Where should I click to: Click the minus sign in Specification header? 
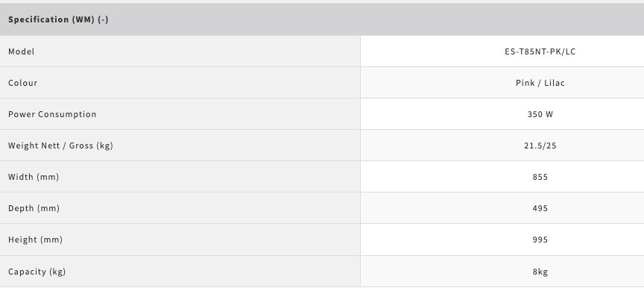click(103, 19)
